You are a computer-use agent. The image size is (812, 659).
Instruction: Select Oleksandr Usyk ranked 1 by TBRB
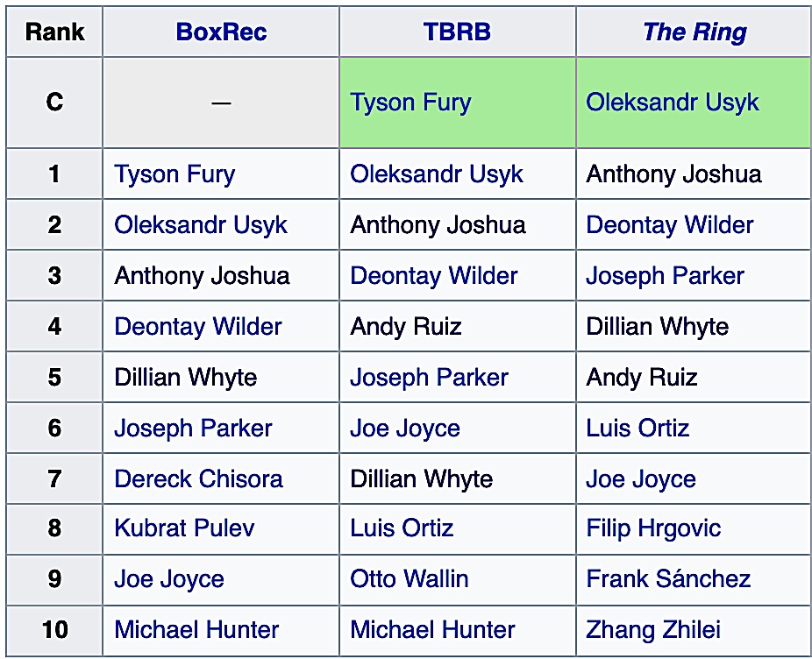437,174
